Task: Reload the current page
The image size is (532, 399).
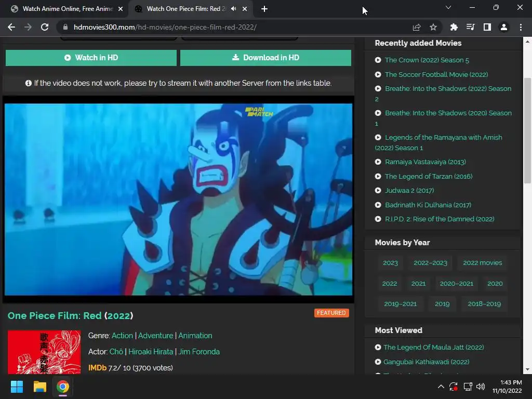Action: (x=45, y=27)
